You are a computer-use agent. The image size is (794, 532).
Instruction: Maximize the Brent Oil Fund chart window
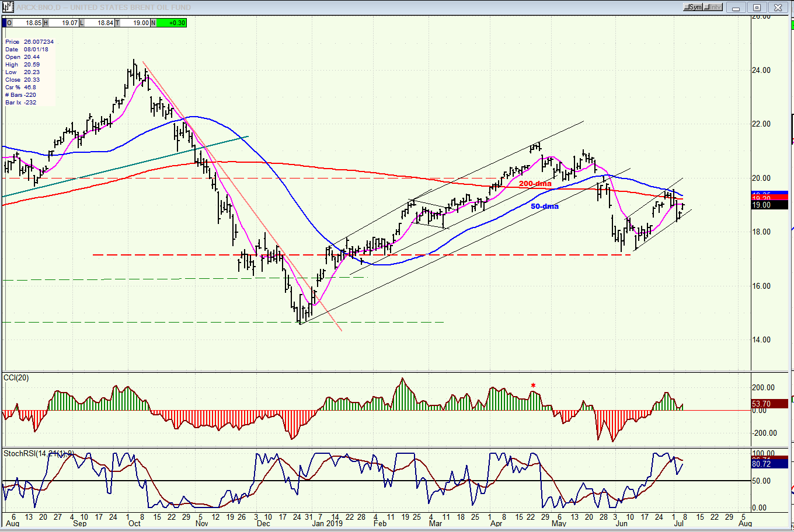[757, 8]
